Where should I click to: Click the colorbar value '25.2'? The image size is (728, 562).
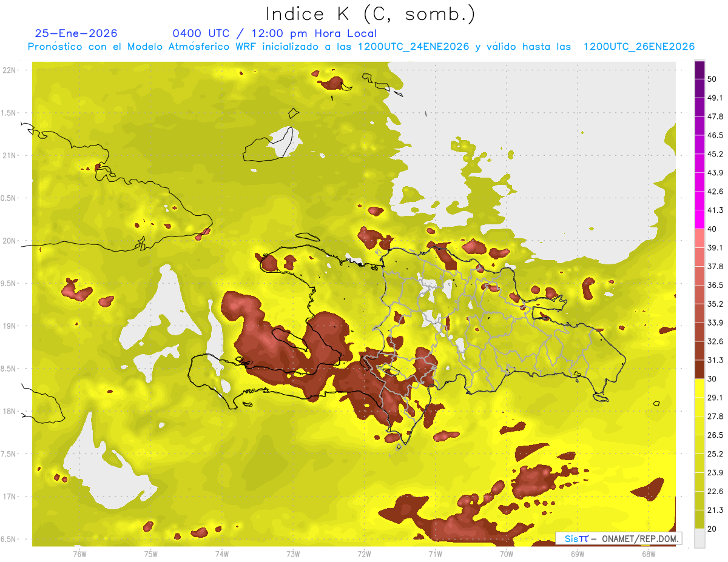[x=715, y=454]
